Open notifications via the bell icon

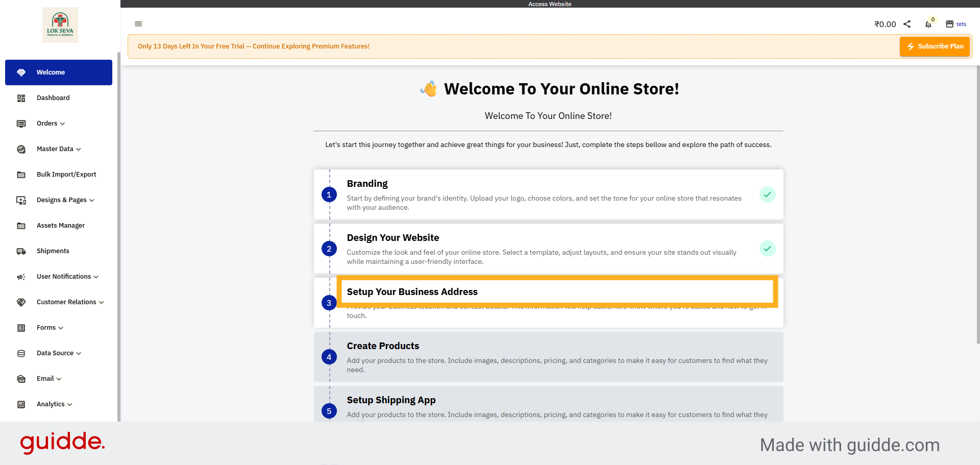pos(928,24)
